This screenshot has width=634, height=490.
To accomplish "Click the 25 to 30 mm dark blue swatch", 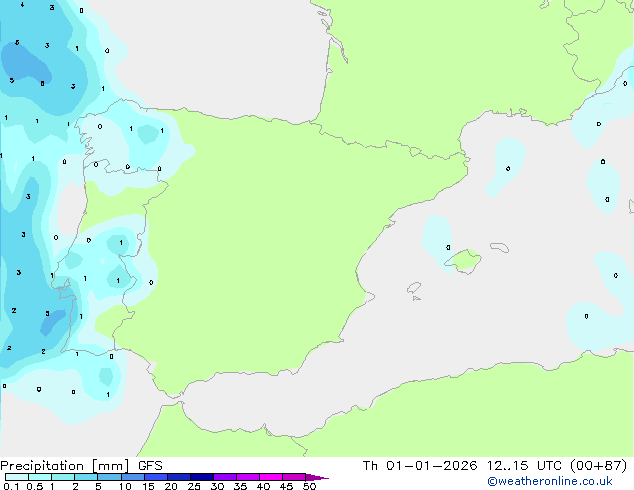I will point(201,477).
